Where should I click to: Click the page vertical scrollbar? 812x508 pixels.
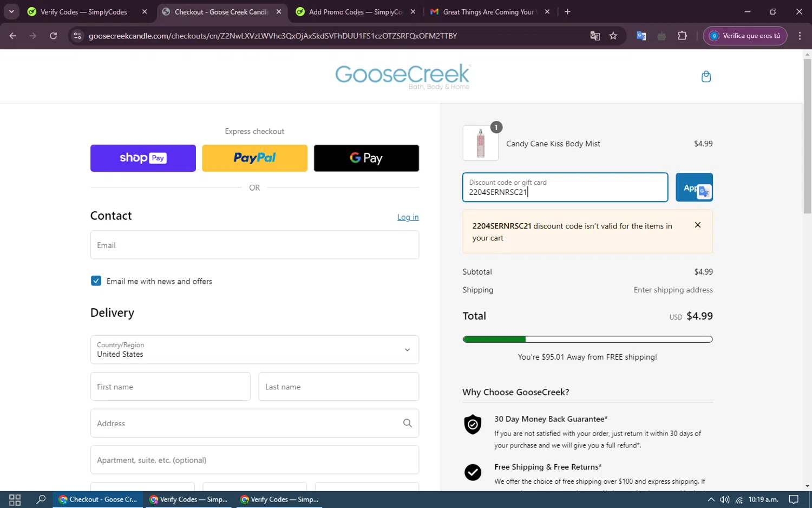(807, 135)
